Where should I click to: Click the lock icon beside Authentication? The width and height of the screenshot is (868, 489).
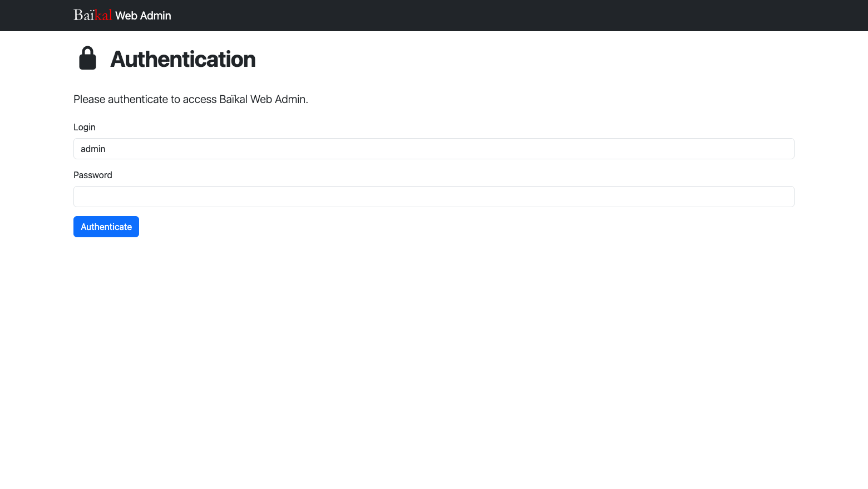coord(87,58)
